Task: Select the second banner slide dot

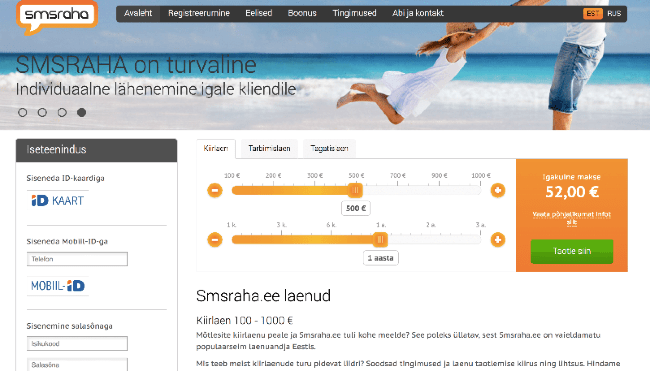Action: (x=42, y=112)
